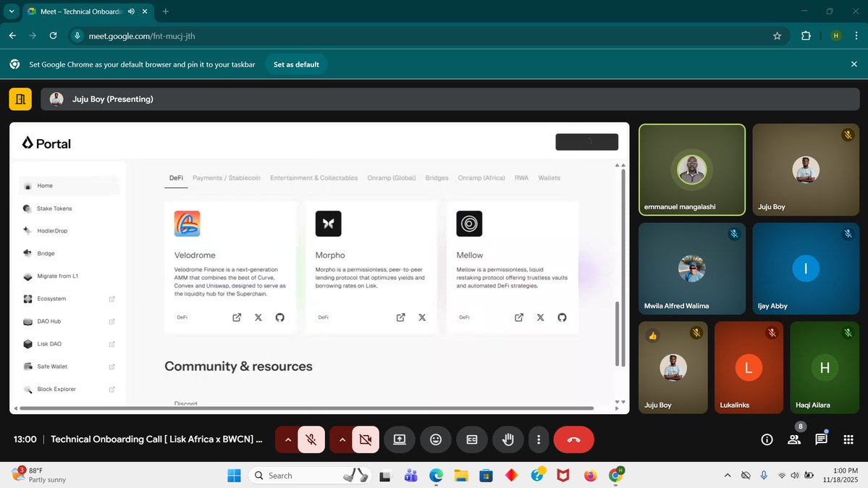Viewport: 868px width, 488px height.
Task: Expand video settings beside the camera button
Action: coord(341,439)
